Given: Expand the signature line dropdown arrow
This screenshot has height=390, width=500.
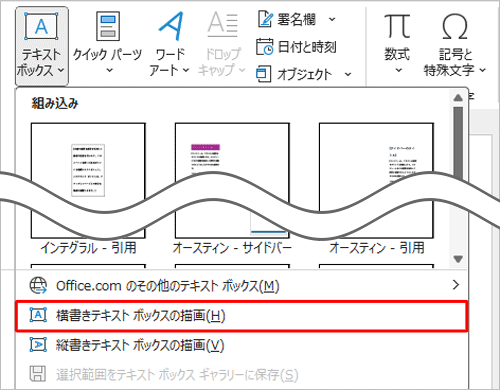Looking at the screenshot, I should pyautogui.click(x=332, y=19).
